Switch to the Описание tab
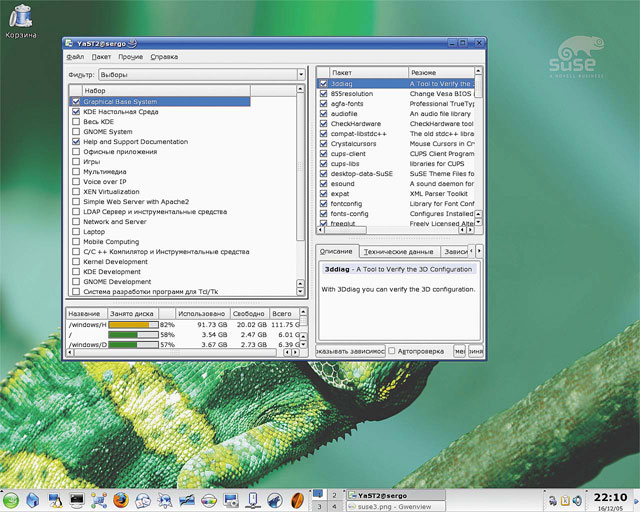The image size is (640, 512). (x=336, y=251)
